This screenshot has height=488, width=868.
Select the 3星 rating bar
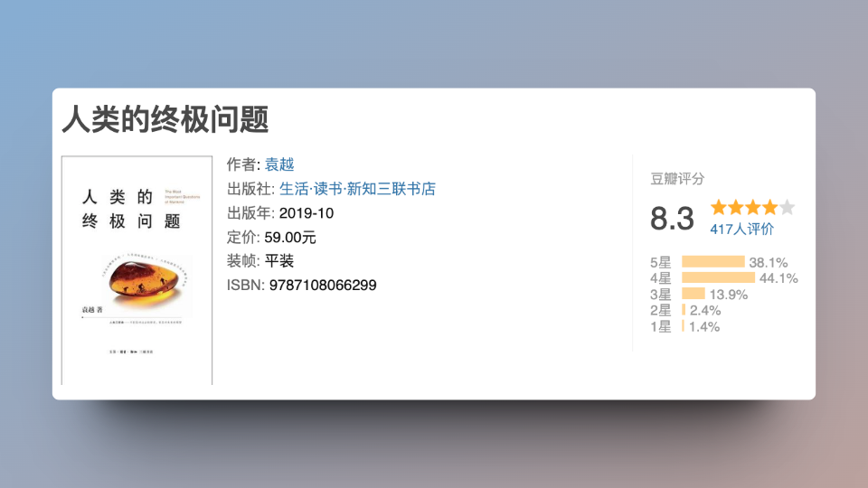693,295
